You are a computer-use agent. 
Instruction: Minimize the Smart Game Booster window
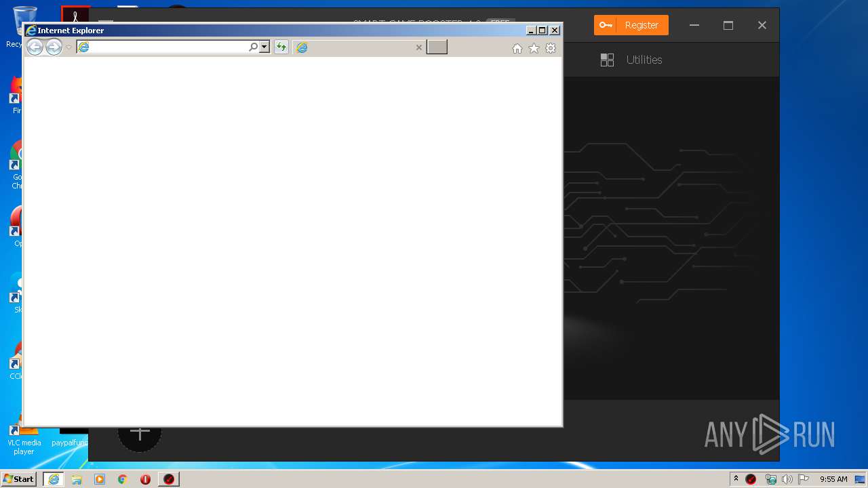pyautogui.click(x=694, y=25)
